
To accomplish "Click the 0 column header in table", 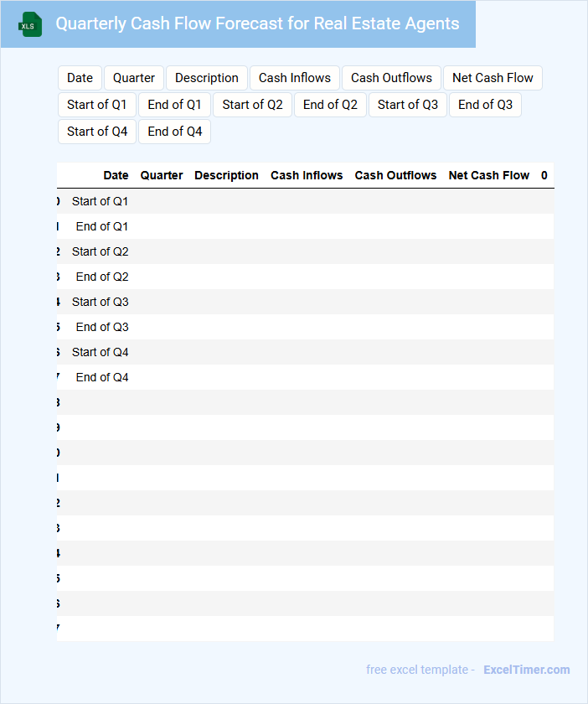I will tap(544, 175).
